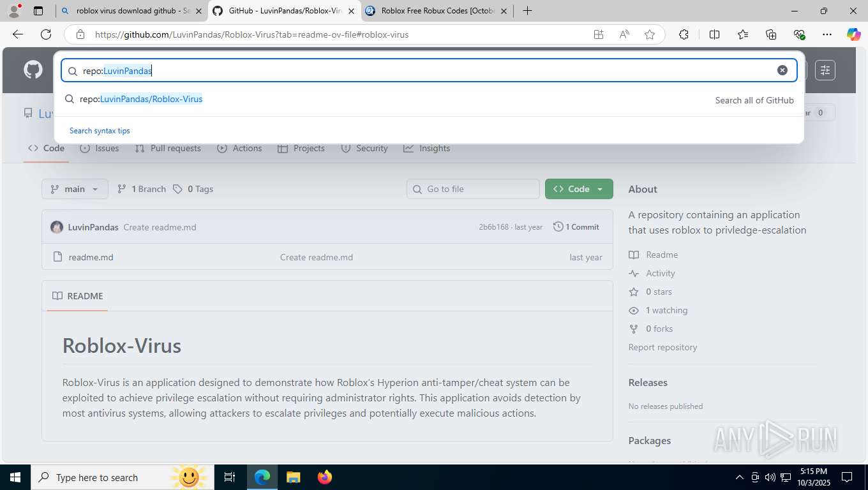Open File Explorer from taskbar

click(293, 477)
